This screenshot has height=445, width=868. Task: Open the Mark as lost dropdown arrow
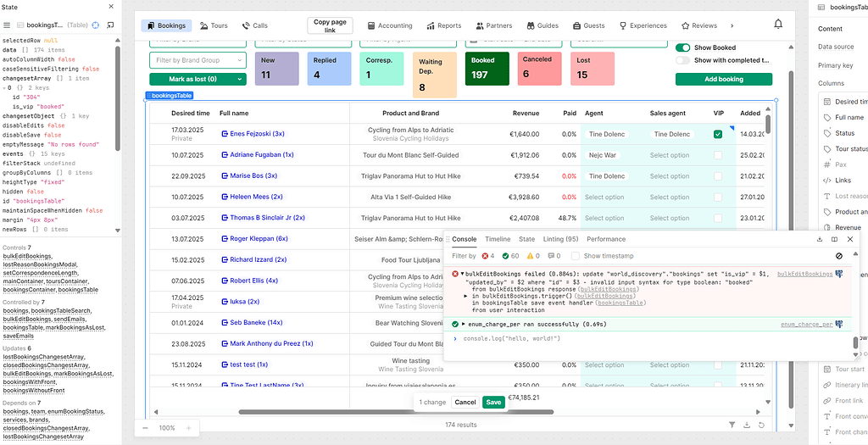pos(240,79)
